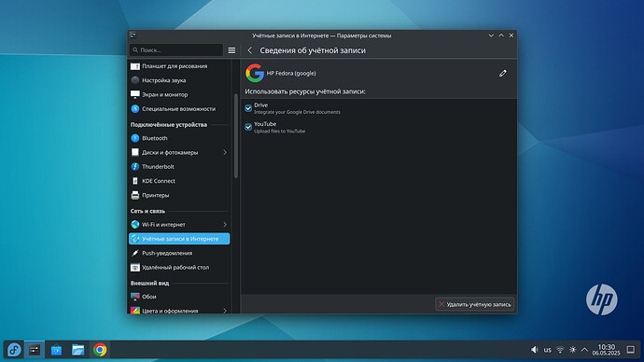Open Bluetooth settings in sidebar

(179, 138)
